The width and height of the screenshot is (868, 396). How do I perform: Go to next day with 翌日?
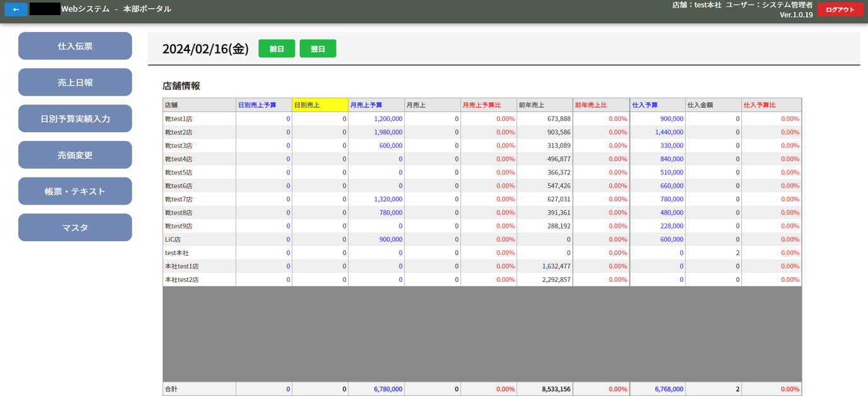[317, 48]
